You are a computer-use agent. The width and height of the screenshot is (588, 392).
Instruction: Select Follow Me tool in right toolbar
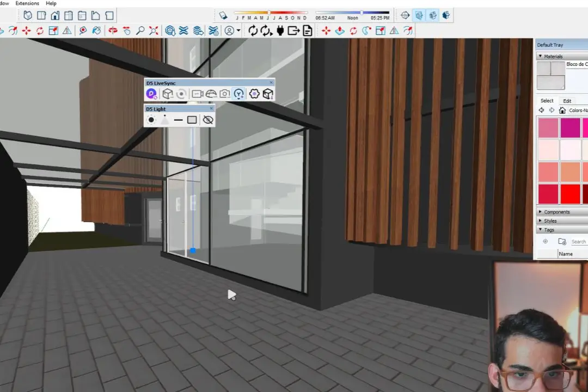point(367,30)
